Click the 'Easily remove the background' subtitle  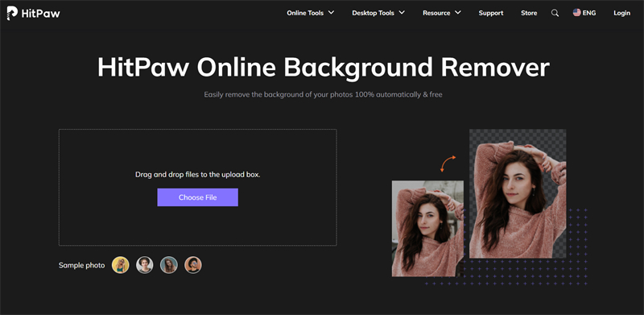[x=324, y=94]
